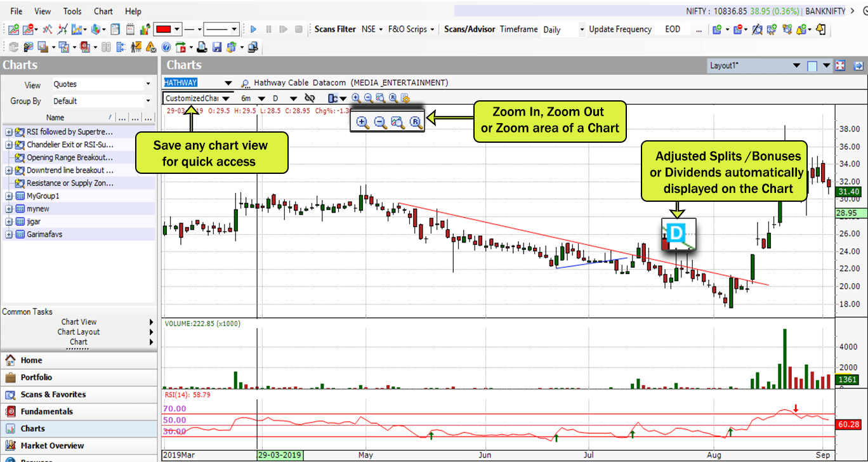
Task: Open the Tools menu
Action: tap(72, 11)
